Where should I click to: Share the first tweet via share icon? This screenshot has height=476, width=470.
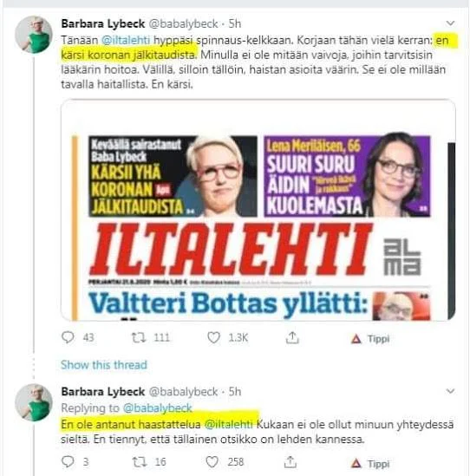292,337
